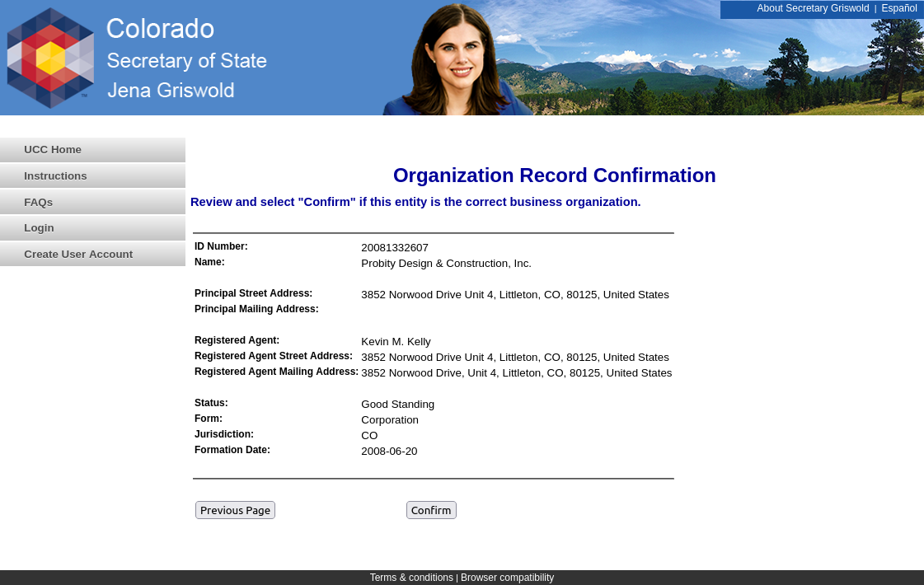The image size is (924, 585).
Task: Click the Registered Agent Street Address value
Action: [515, 358]
